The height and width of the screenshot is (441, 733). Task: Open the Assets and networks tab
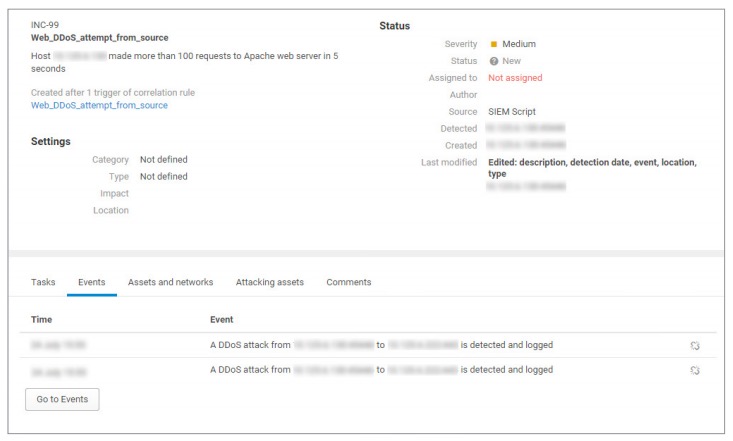click(170, 282)
